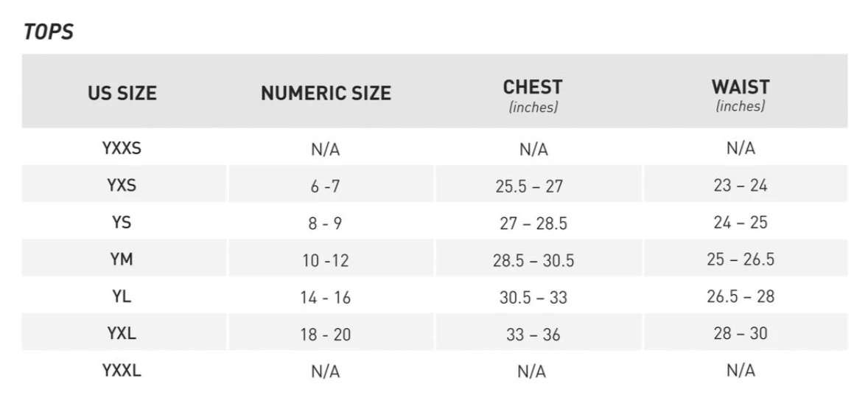868x398 pixels.
Task: Click the NUMERIC SIZE column header
Action: (326, 94)
